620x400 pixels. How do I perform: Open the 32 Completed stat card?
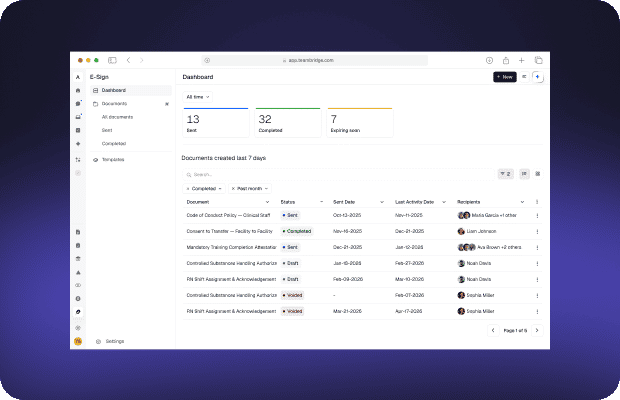pyautogui.click(x=288, y=123)
